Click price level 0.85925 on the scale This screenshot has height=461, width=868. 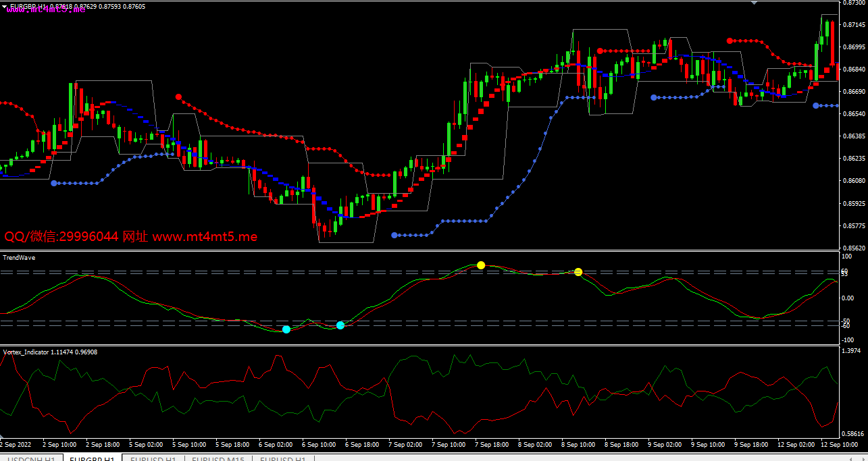(x=854, y=203)
